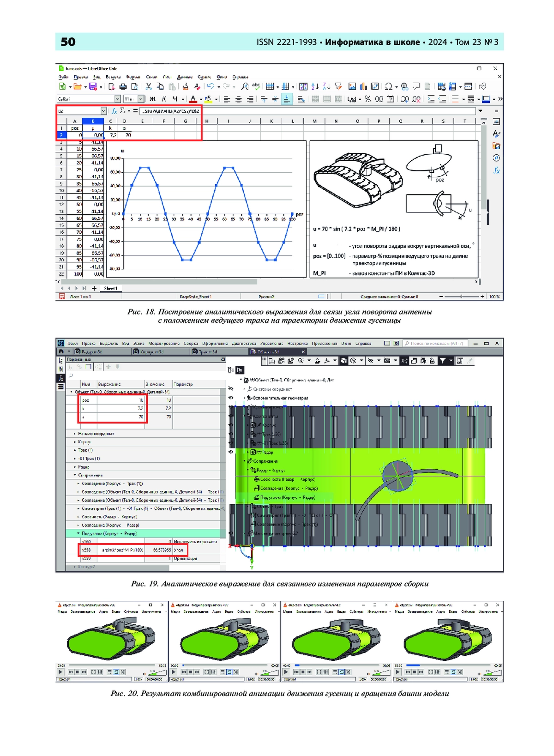Click the Insert Special Character omega icon
The height and width of the screenshot is (756, 554).
[389, 86]
